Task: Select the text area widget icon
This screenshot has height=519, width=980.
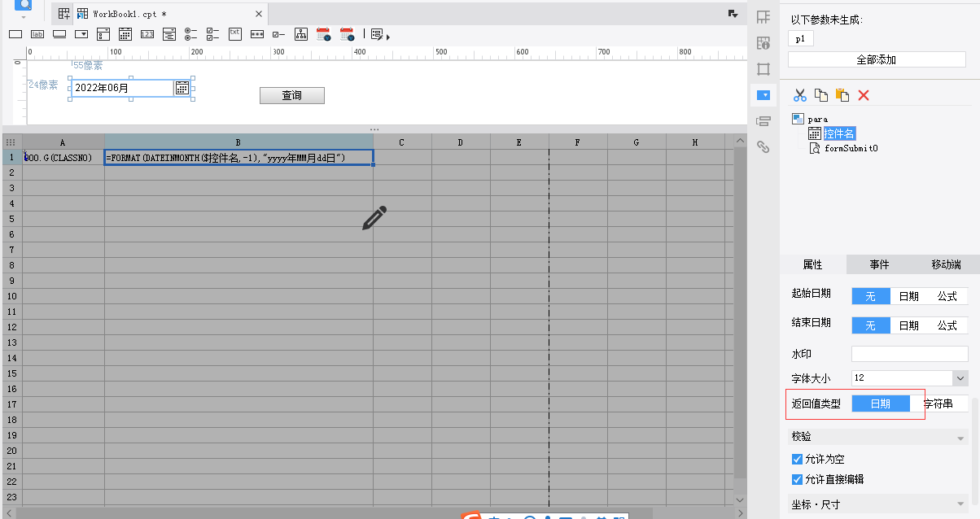Action: point(235,33)
